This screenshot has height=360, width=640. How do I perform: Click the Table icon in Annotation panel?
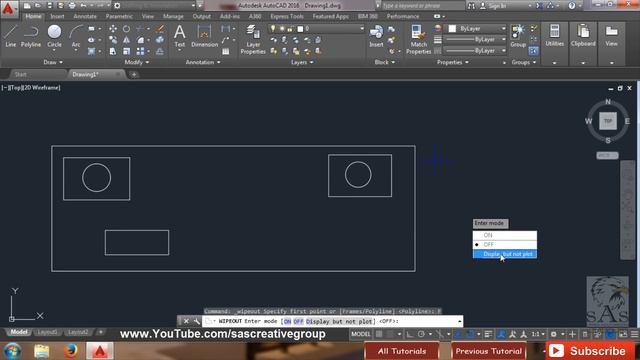click(x=226, y=51)
